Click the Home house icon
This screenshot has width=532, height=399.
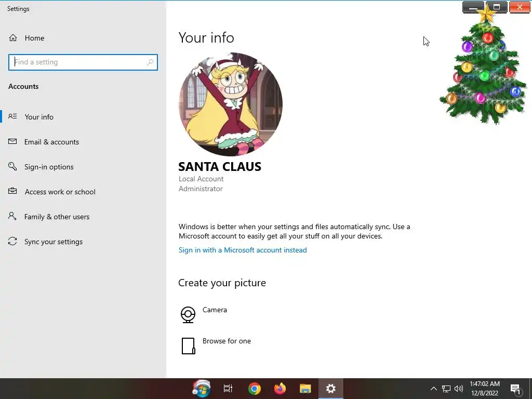tap(13, 37)
